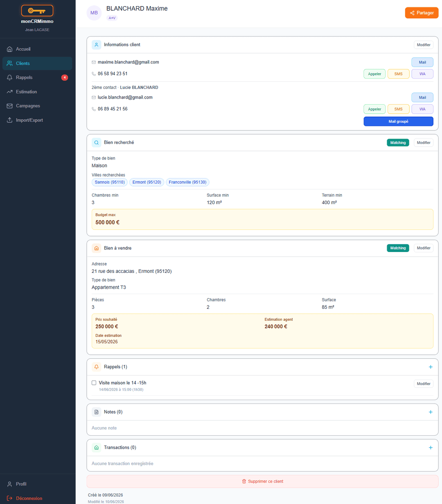
Task: Open the Campagnes menu item
Action: coord(37,106)
